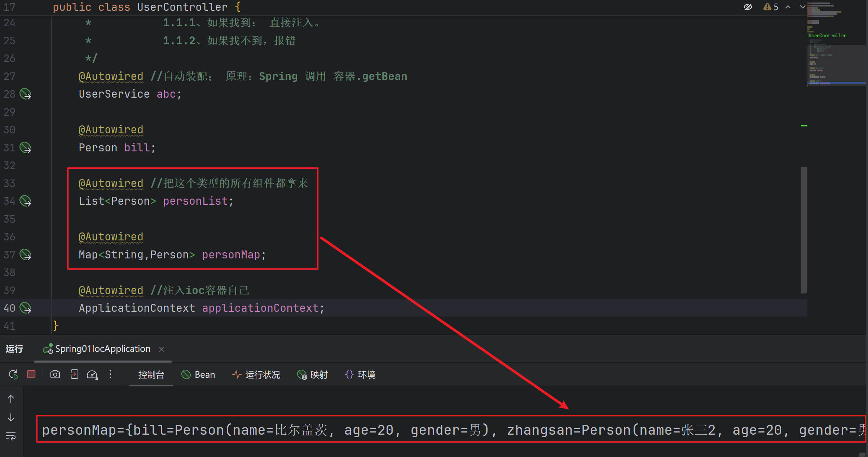Close the Spring01IocApplication run tab
The width and height of the screenshot is (868, 457).
click(x=162, y=349)
